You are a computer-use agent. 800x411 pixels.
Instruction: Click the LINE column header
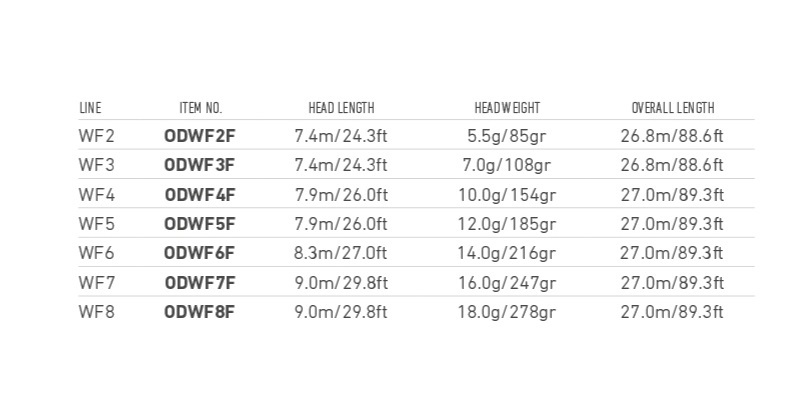tap(90, 108)
